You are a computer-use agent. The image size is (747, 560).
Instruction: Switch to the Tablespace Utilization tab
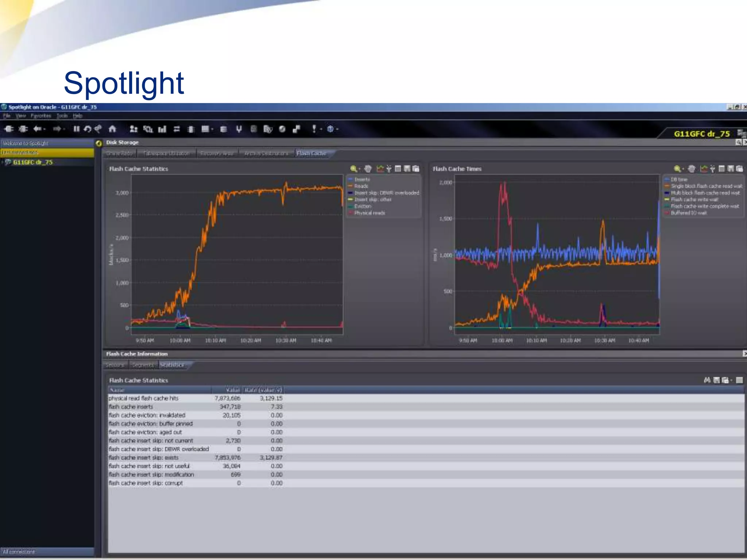tap(166, 153)
